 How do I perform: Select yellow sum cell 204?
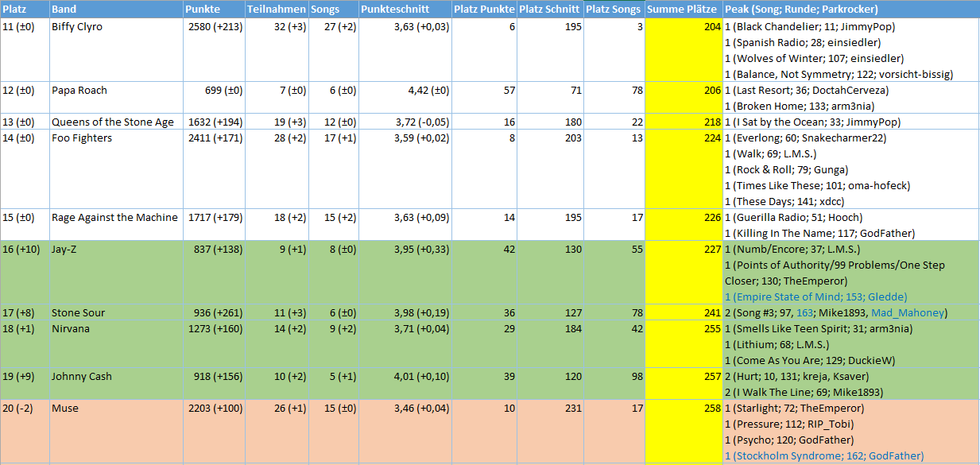684,50
